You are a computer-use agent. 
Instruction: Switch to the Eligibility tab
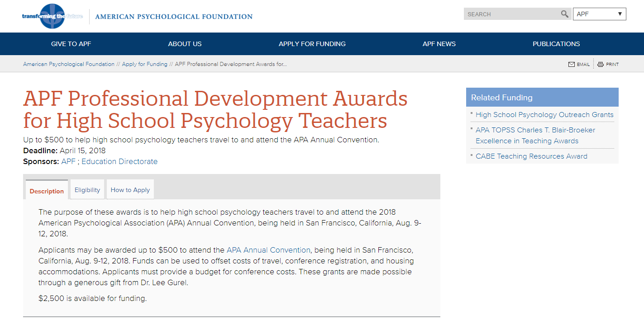pos(87,189)
